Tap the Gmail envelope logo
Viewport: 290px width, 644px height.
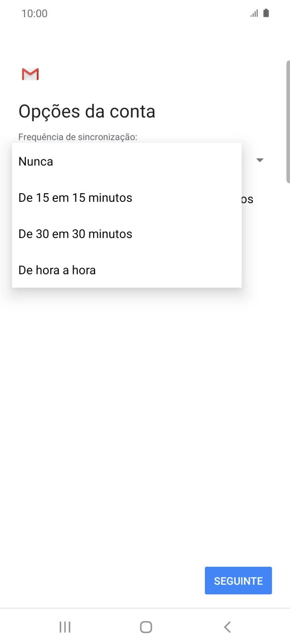tap(30, 74)
